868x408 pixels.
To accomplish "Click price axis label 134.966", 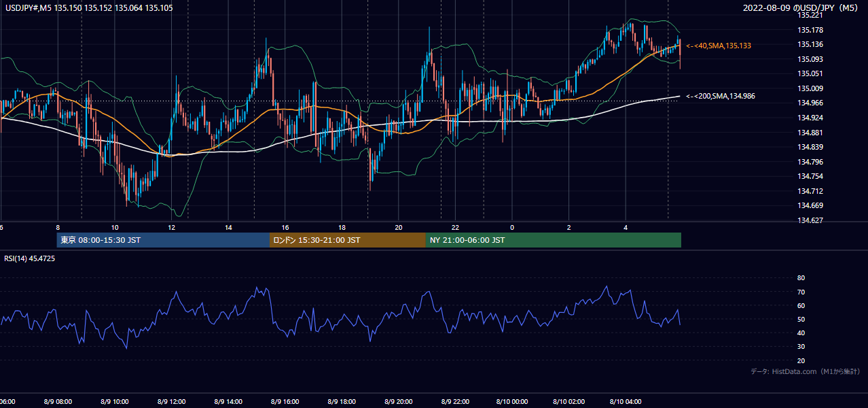I will (810, 103).
